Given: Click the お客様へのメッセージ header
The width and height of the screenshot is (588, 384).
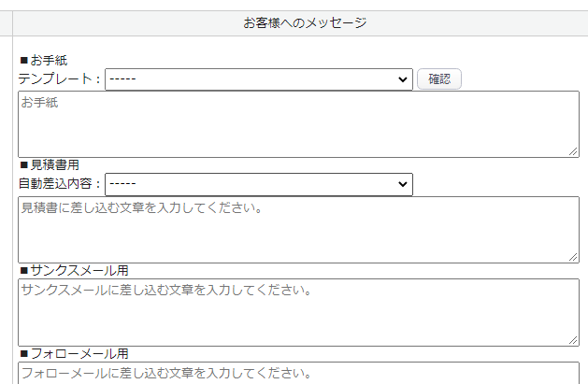Looking at the screenshot, I should point(305,22).
